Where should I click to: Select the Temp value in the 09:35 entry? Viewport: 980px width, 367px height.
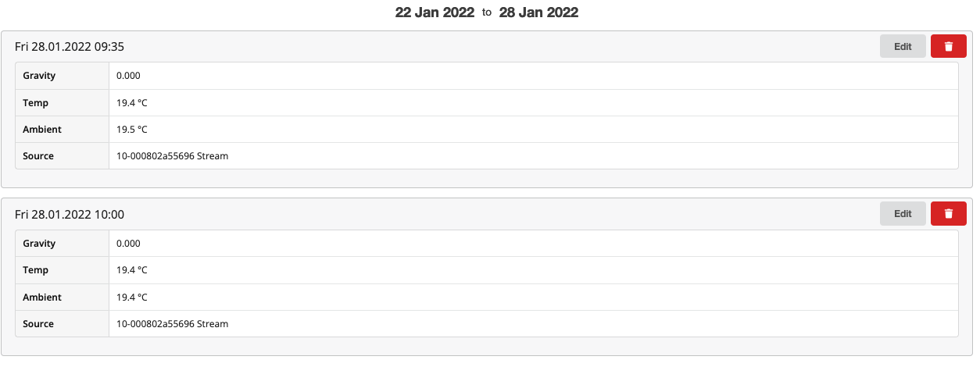click(x=132, y=102)
